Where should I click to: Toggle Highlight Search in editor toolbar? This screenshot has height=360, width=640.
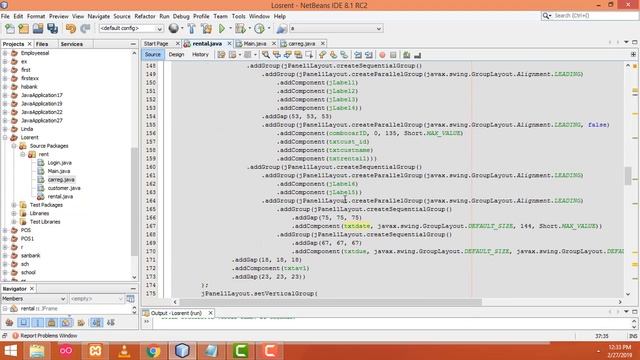tap(298, 55)
